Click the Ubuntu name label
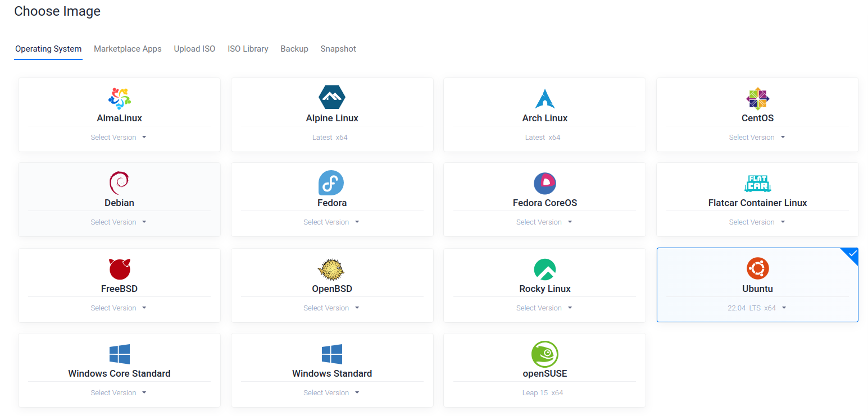868x416 pixels. point(757,289)
